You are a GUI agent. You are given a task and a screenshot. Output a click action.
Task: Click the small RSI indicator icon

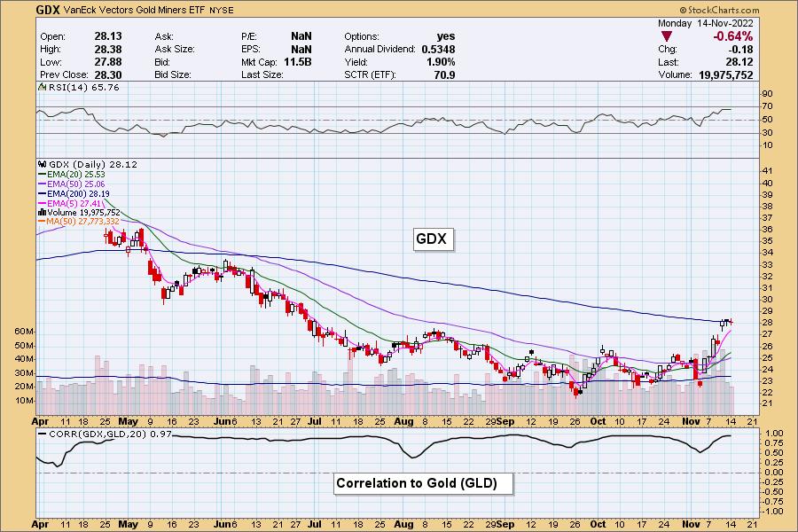(43, 88)
